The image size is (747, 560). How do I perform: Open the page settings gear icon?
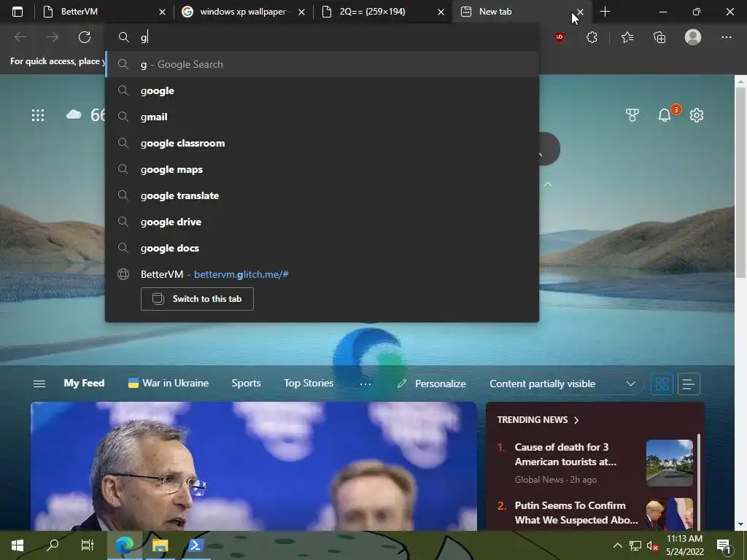pos(697,115)
